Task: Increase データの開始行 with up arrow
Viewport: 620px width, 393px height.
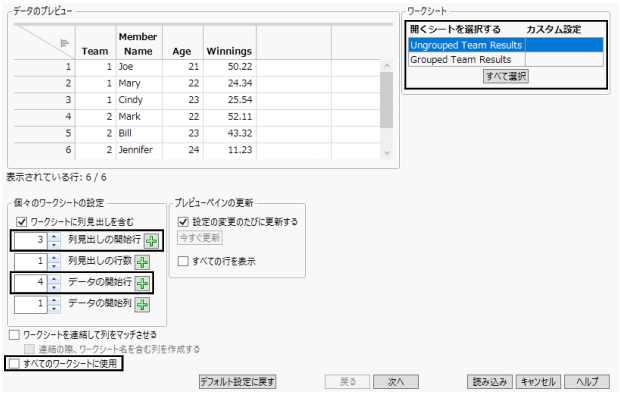Action: [54, 279]
